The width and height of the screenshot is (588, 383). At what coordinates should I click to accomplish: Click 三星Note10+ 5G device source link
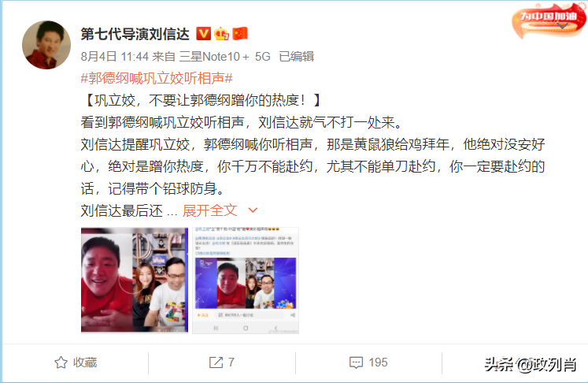tap(224, 57)
